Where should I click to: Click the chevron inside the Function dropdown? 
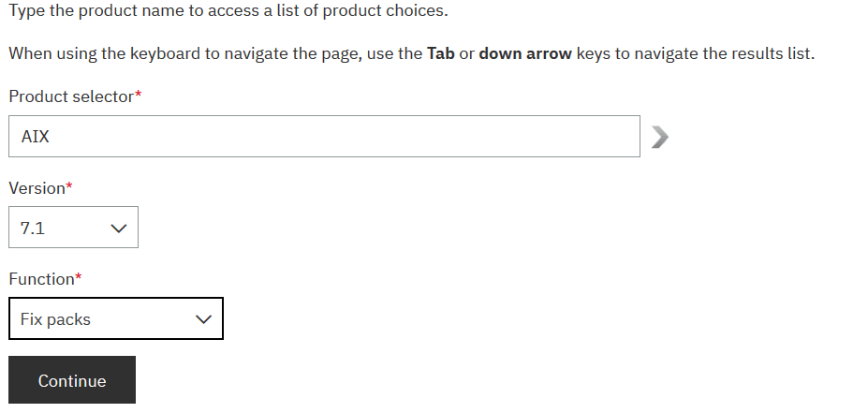tap(203, 319)
